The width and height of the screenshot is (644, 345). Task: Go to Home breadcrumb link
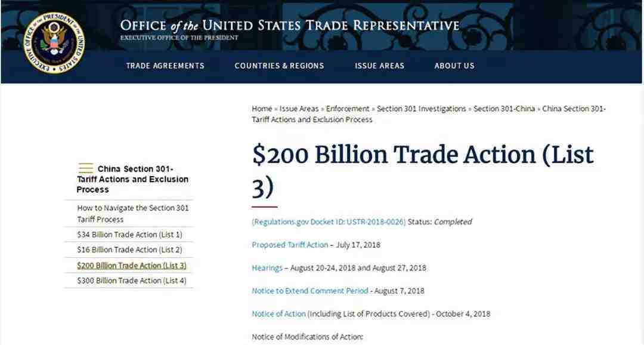pyautogui.click(x=262, y=109)
